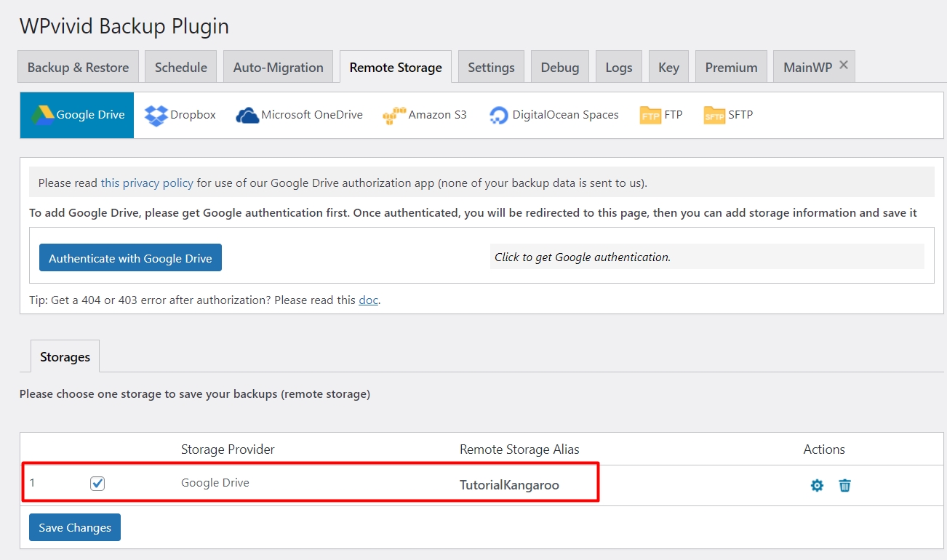Viewport: 947px width, 560px height.
Task: Choose the Dropbox storage provider icon
Action: tap(156, 115)
